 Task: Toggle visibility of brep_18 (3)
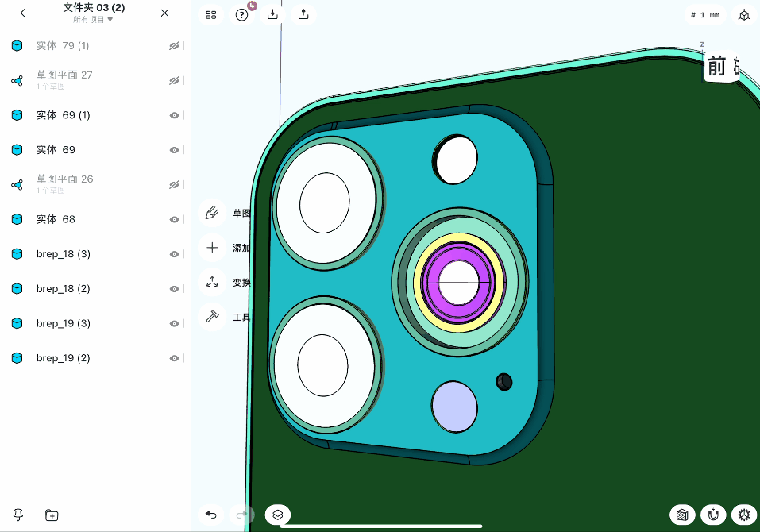point(174,254)
